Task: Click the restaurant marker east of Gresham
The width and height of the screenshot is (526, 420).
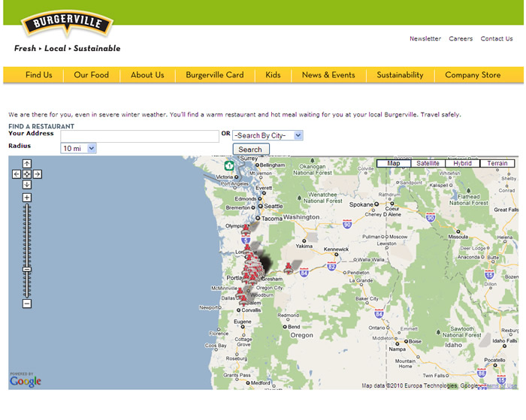Action: coord(289,267)
